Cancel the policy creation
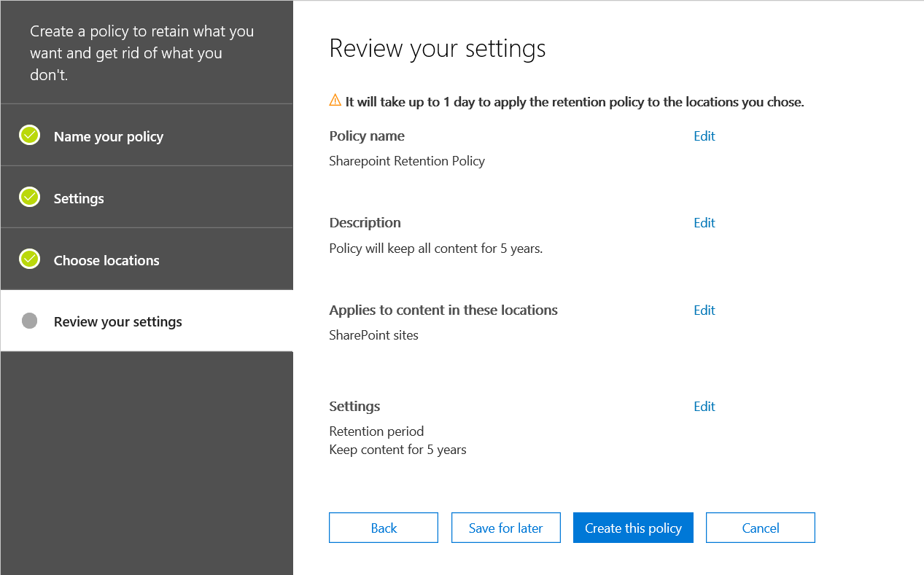The height and width of the screenshot is (575, 924). click(x=760, y=527)
